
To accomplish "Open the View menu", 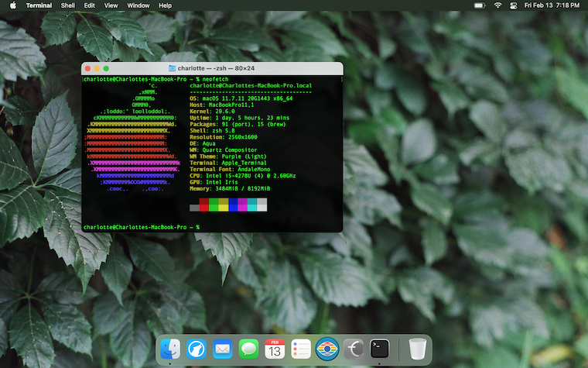I will 111,5.
